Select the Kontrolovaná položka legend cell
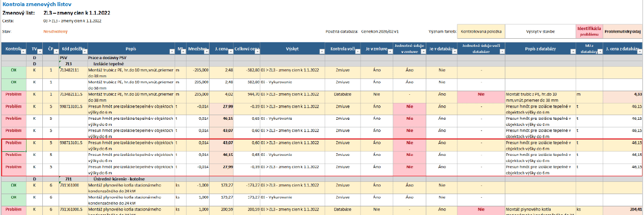This screenshot has height=215, width=644. [x=481, y=32]
